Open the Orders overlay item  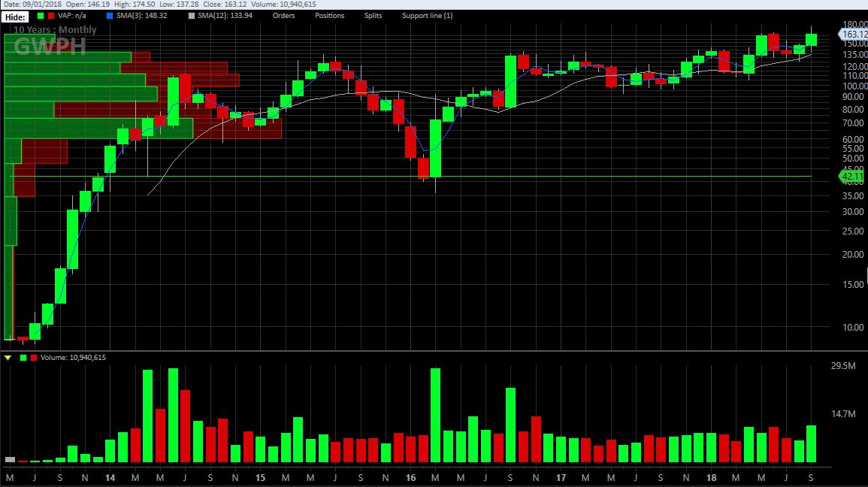click(x=283, y=16)
